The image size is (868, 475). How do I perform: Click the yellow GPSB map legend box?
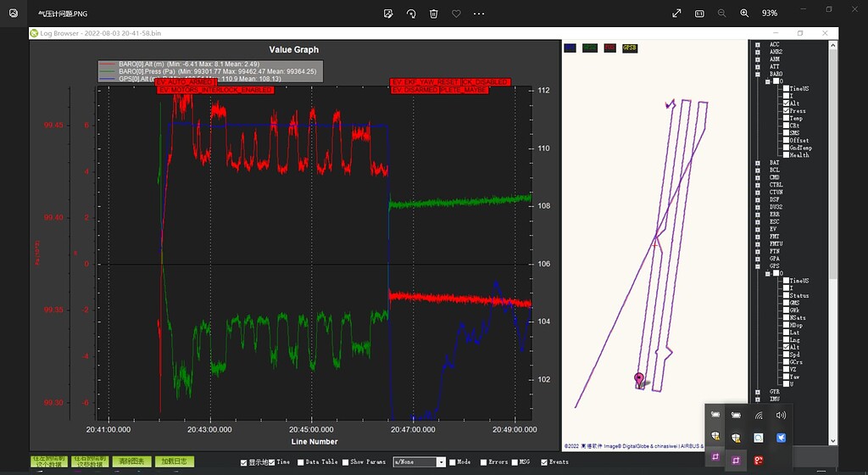[630, 48]
